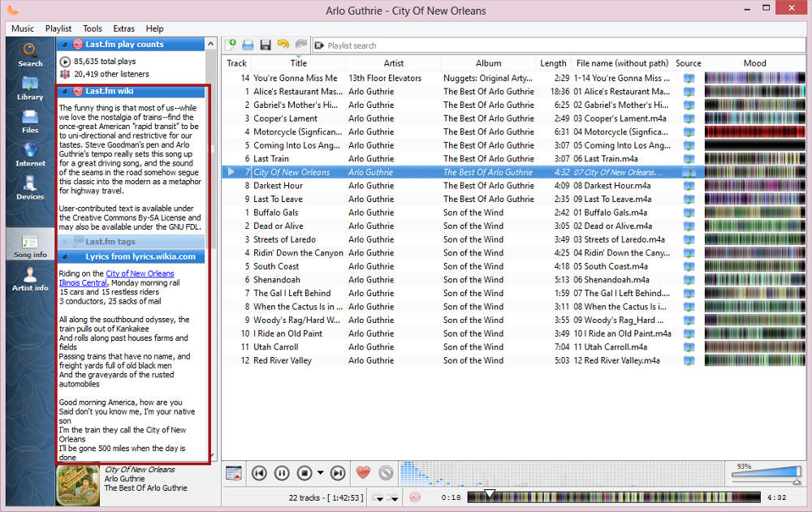Show the Song info pane

(x=30, y=246)
